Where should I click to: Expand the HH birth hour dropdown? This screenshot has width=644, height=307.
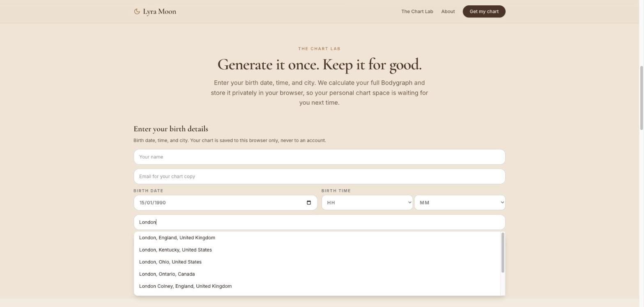click(367, 203)
